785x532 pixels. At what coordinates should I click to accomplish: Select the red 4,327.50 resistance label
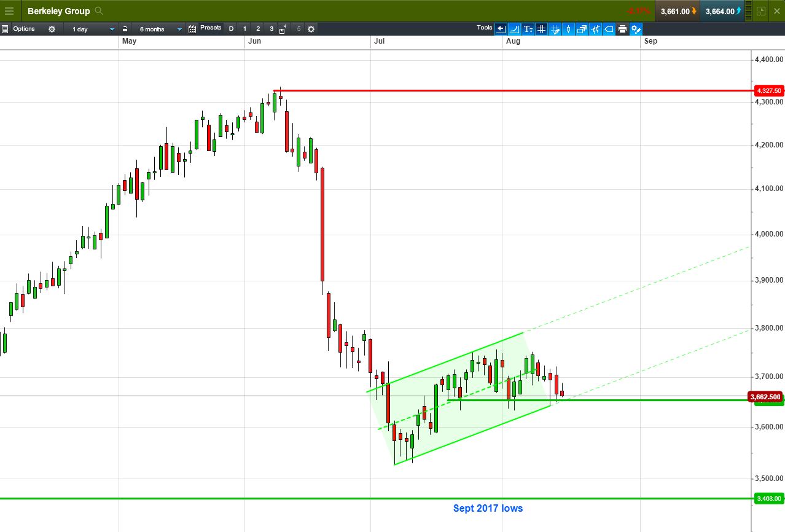(x=769, y=91)
